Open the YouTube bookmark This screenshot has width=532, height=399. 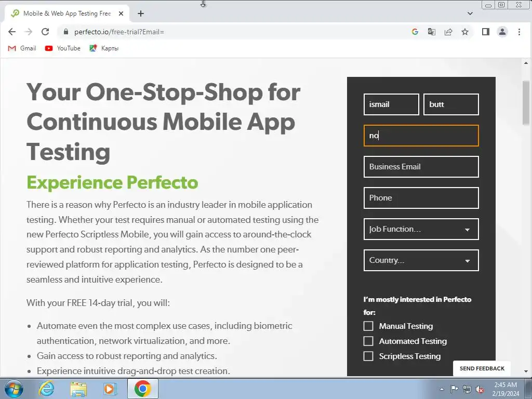point(63,48)
